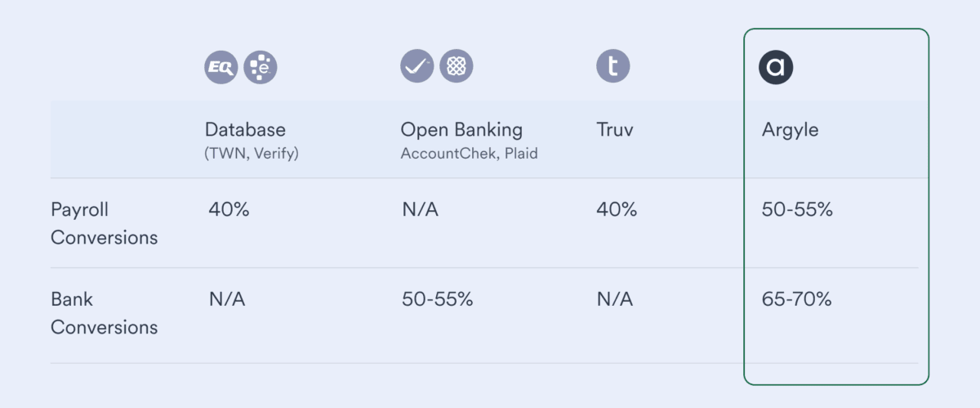Click the Database 40% payroll value
The height and width of the screenshot is (408, 980).
(x=229, y=209)
